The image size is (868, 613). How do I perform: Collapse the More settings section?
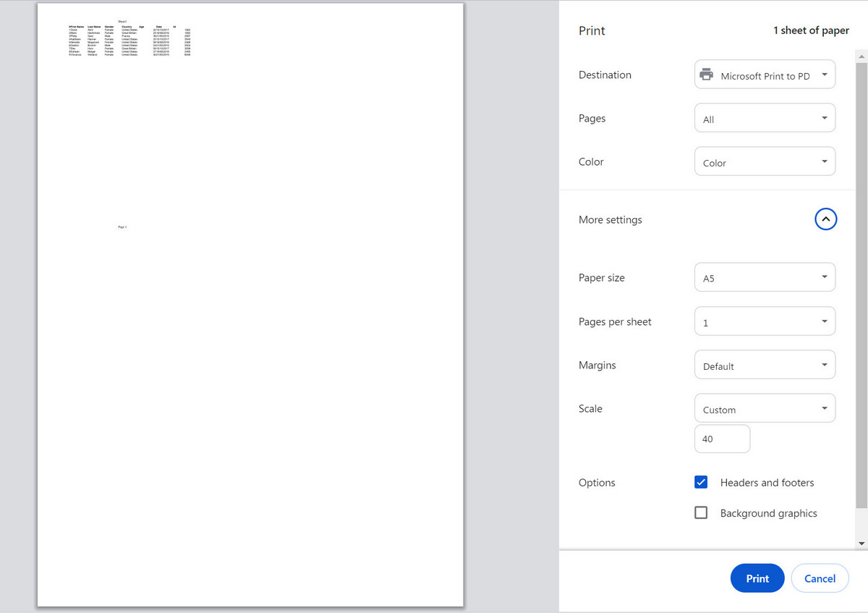coord(825,219)
